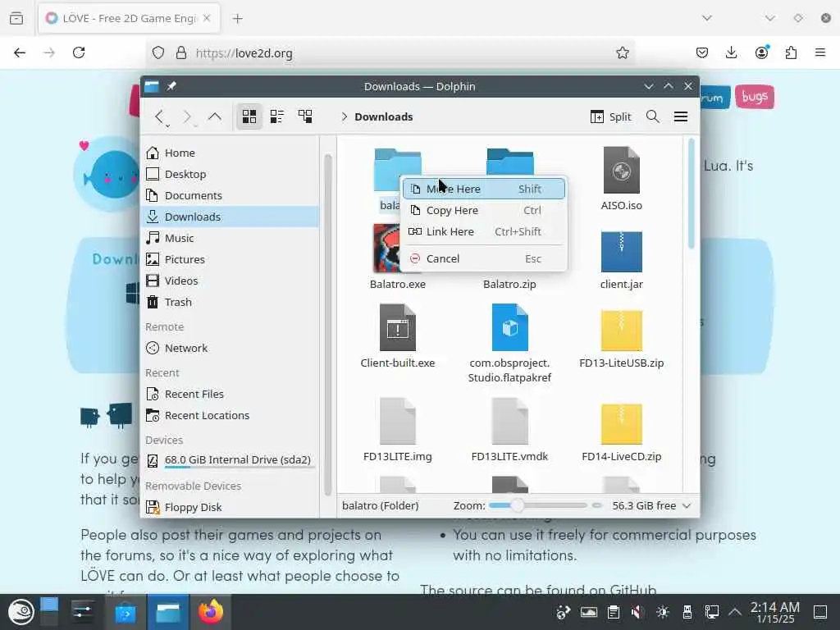Bookmark this page with star icon
Viewport: 840px width, 630px height.
(x=622, y=52)
